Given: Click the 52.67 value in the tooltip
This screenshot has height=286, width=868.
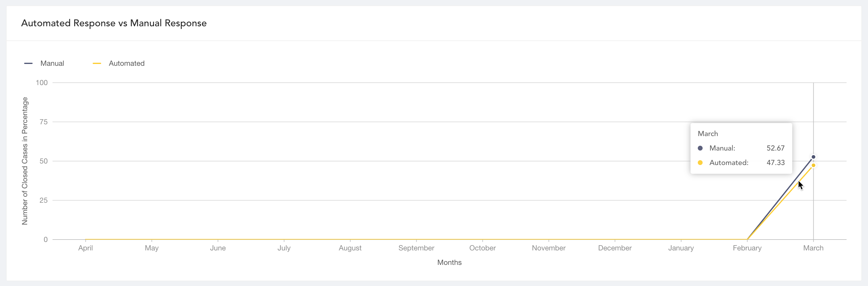Looking at the screenshot, I should pos(775,148).
